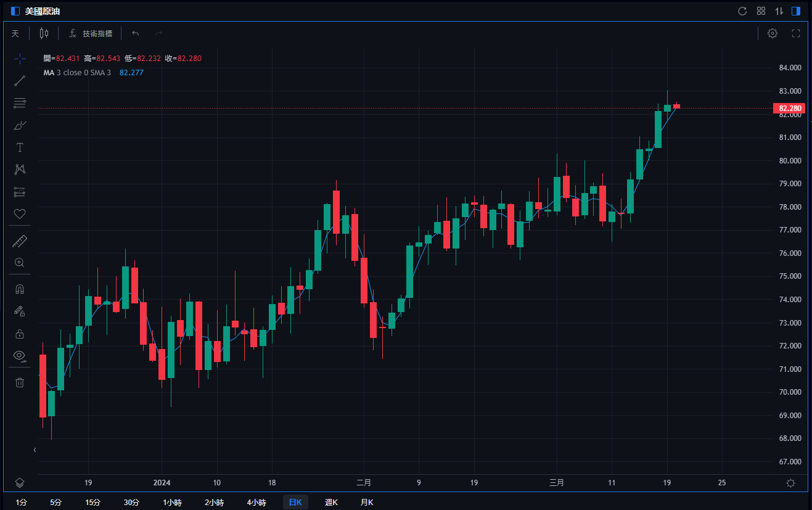
Task: Select the brush drawing tool
Action: pos(20,125)
